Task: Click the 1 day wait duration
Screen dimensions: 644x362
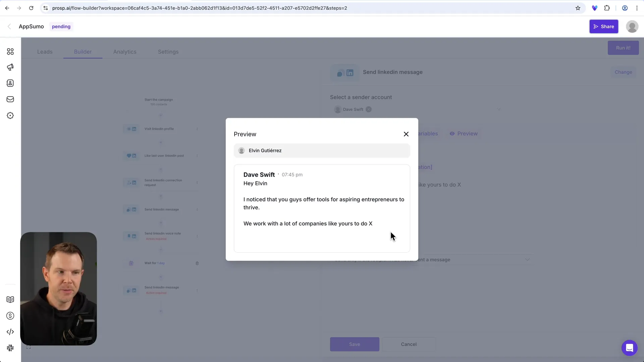Action: pyautogui.click(x=161, y=263)
